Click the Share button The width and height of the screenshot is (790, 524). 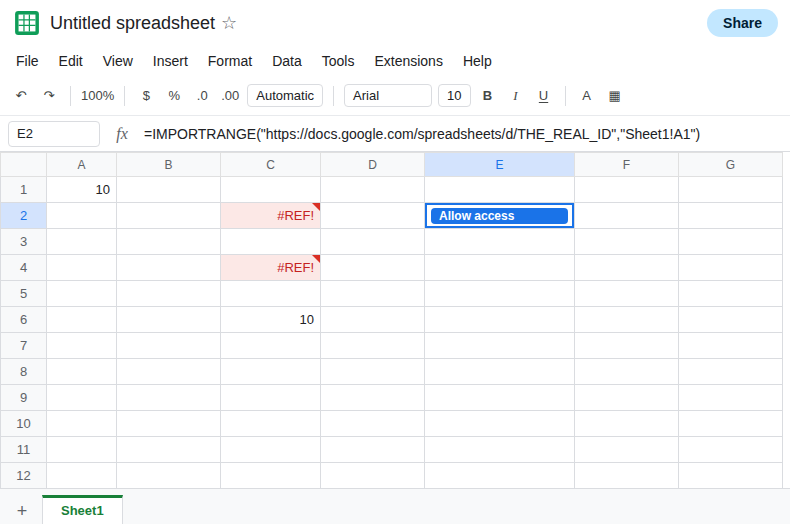tap(742, 23)
